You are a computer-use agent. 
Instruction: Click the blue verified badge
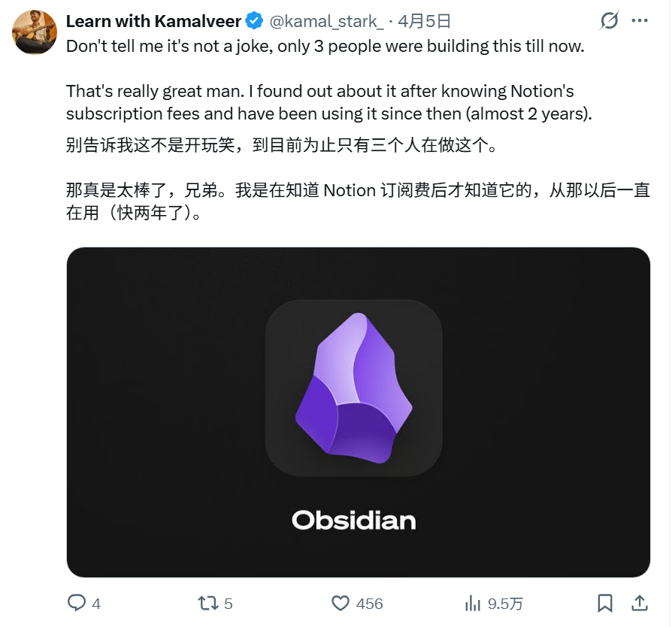pos(256,21)
